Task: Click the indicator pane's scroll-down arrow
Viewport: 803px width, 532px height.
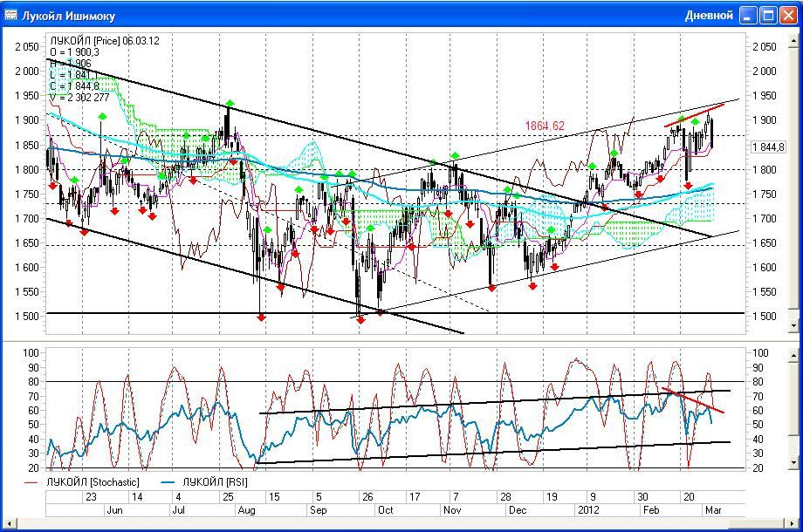Action: pos(793,463)
